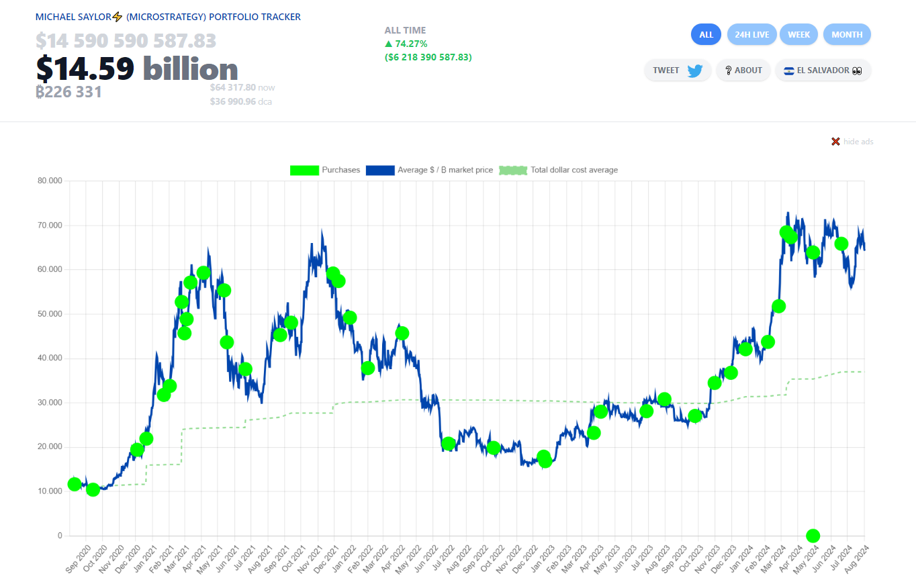Select the Oct 2023 purchase dot near 27.000
This screenshot has height=588, width=916.
coord(695,416)
